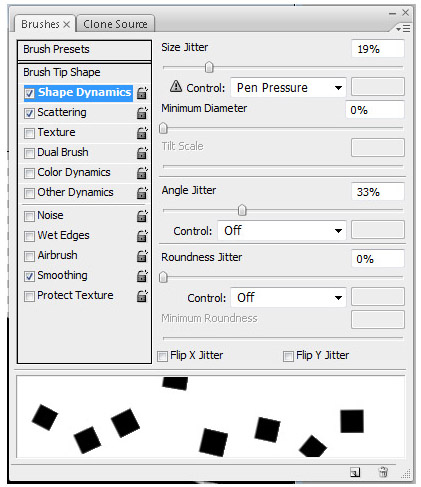Click the Angle Jitter slider handle
This screenshot has height=487, width=421.
(242, 210)
